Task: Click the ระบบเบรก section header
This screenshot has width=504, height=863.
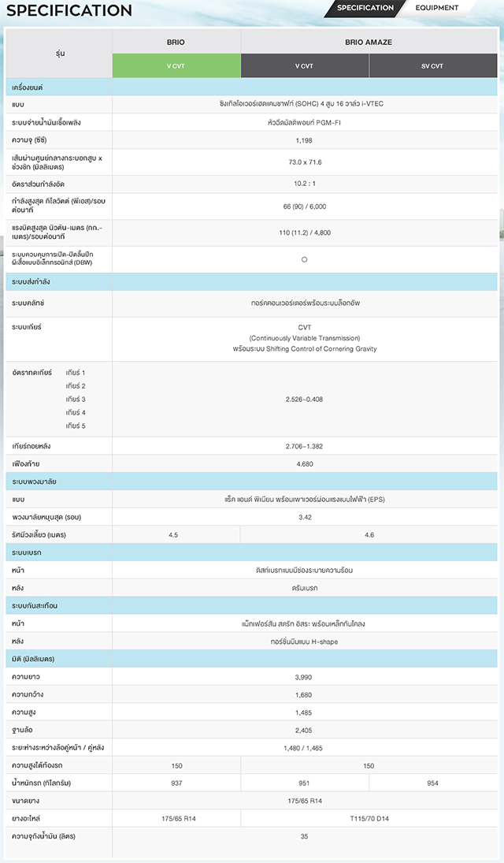Action: coord(251,552)
